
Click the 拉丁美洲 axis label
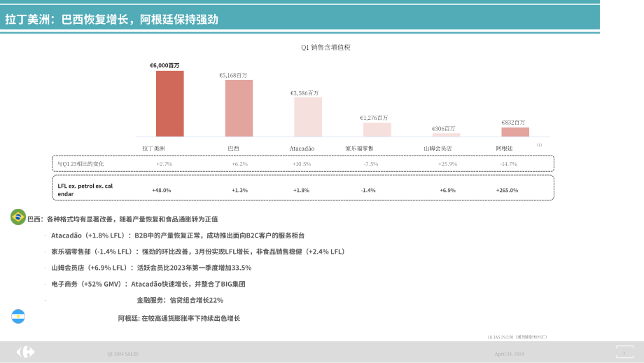point(153,149)
